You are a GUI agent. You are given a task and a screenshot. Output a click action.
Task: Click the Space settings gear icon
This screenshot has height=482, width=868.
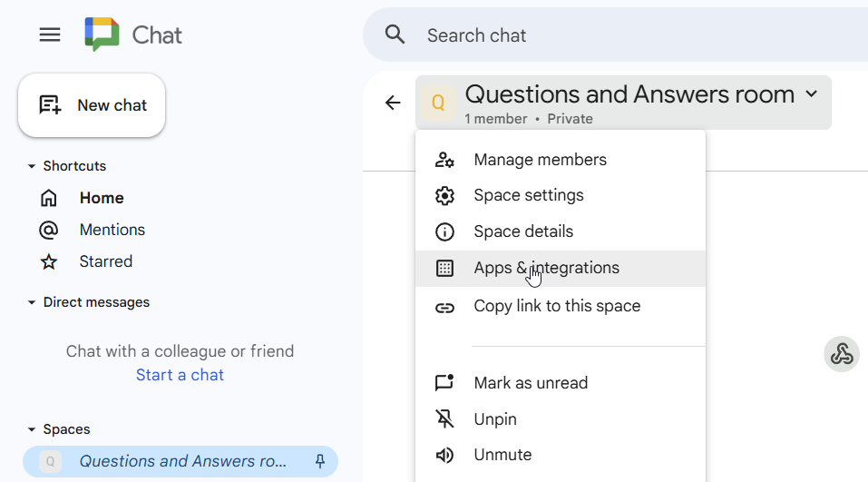[444, 195]
